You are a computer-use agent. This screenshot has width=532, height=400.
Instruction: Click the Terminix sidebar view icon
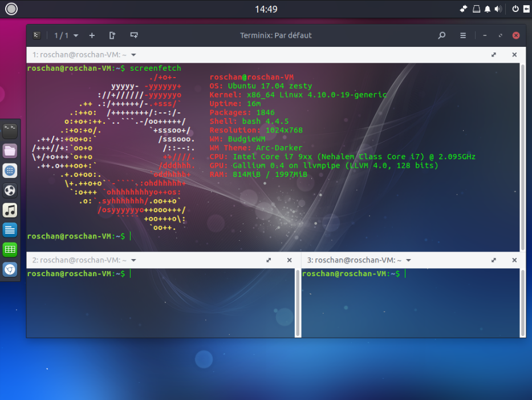point(36,35)
